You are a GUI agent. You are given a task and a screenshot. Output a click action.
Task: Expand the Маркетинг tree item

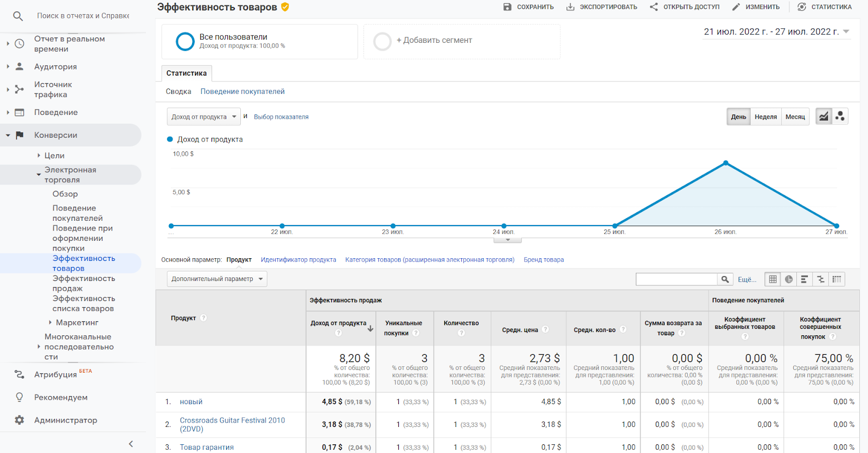(50, 323)
